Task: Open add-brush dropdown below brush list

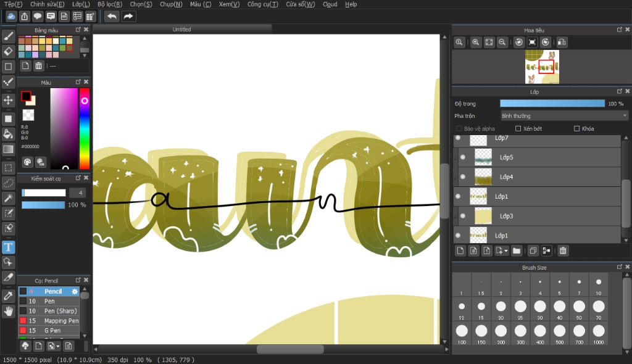Action: point(58,346)
